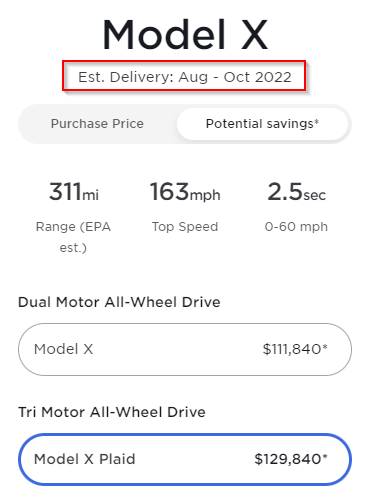Image resolution: width=369 pixels, height=499 pixels.
Task: Click the Dual Motor All-Wheel Drive heading
Action: 119,302
